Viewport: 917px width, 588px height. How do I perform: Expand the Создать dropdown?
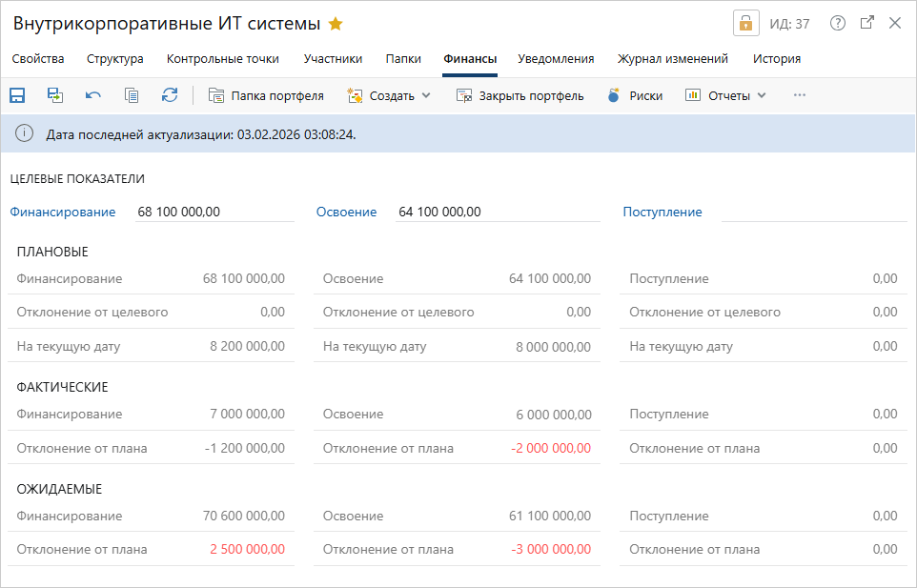tap(389, 95)
